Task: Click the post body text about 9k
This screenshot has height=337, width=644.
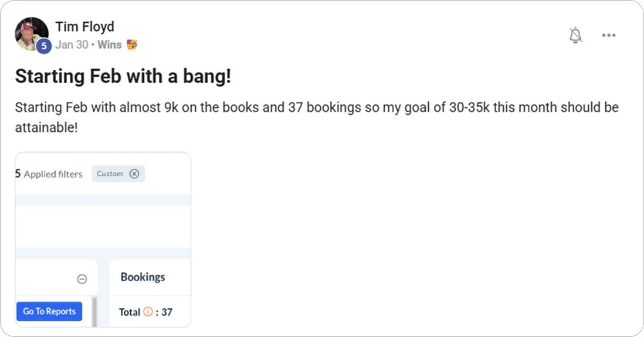Action: tap(317, 108)
